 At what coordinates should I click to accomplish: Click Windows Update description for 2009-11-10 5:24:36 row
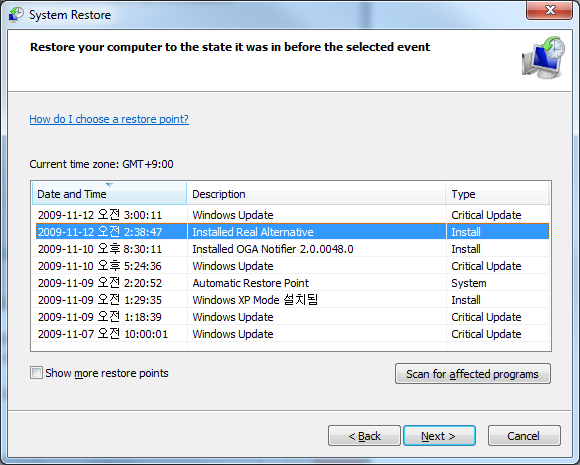[x=233, y=266]
